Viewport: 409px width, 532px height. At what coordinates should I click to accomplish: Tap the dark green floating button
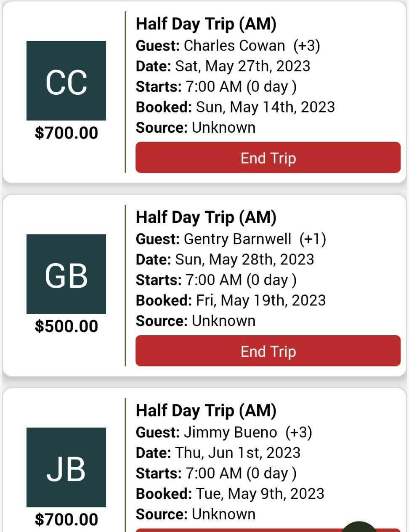[x=359, y=527]
